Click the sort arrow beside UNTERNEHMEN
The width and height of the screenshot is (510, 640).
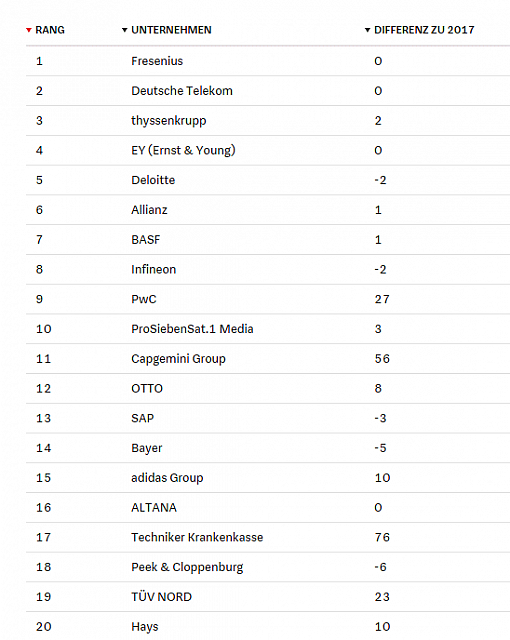[x=125, y=30]
